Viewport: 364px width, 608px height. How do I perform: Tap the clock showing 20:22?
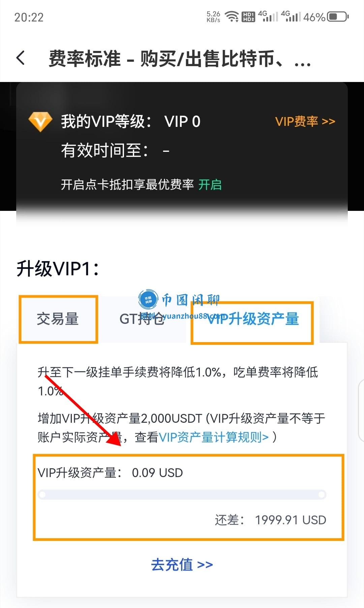[x=29, y=17]
